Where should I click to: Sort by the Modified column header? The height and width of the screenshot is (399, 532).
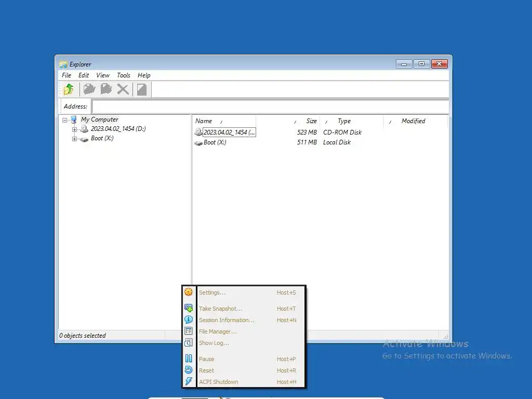416,121
